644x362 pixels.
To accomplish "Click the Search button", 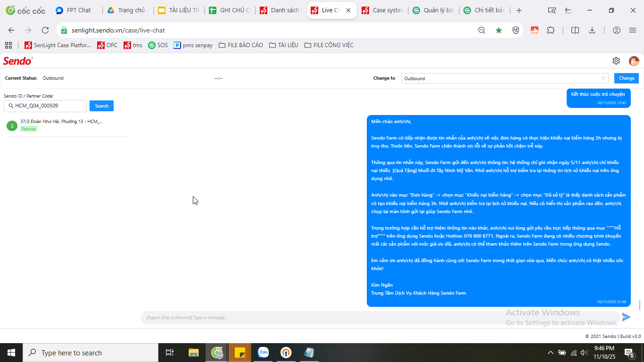I will (101, 106).
